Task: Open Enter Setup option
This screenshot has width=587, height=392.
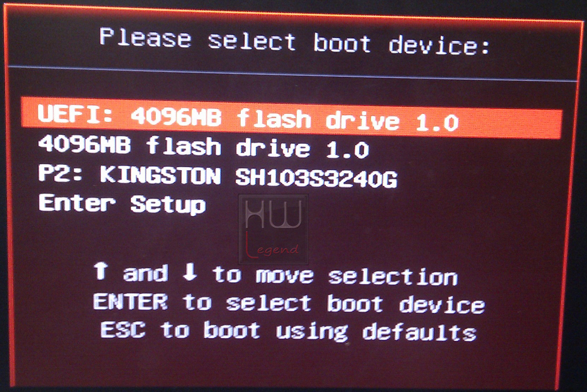Action: [x=122, y=204]
